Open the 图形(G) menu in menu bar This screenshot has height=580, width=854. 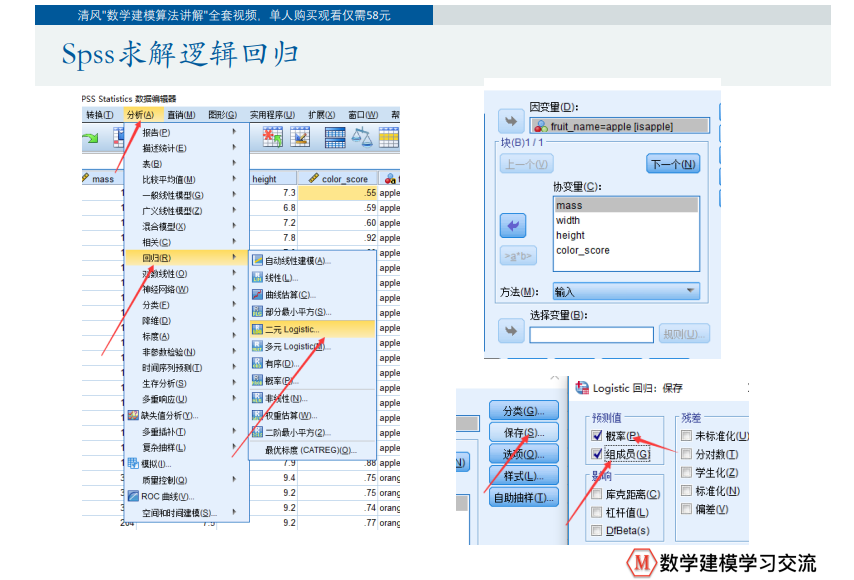(221, 115)
